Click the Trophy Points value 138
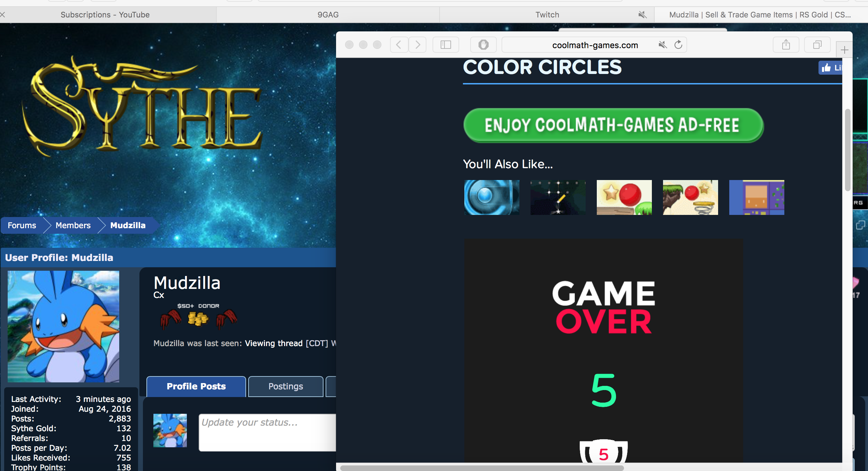 point(124,467)
